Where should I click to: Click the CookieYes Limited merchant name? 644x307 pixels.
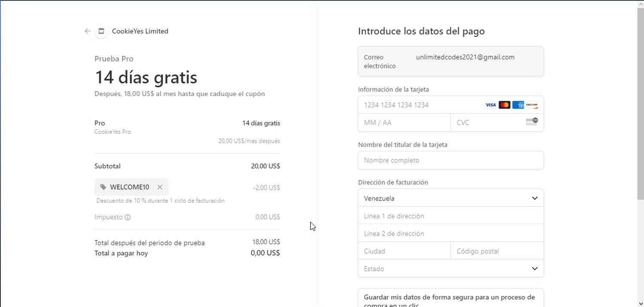point(140,31)
